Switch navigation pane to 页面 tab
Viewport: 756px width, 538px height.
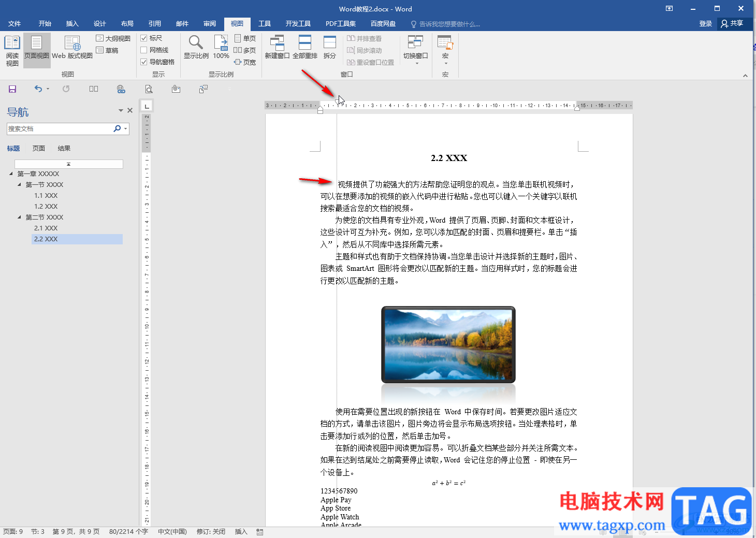tap(39, 149)
